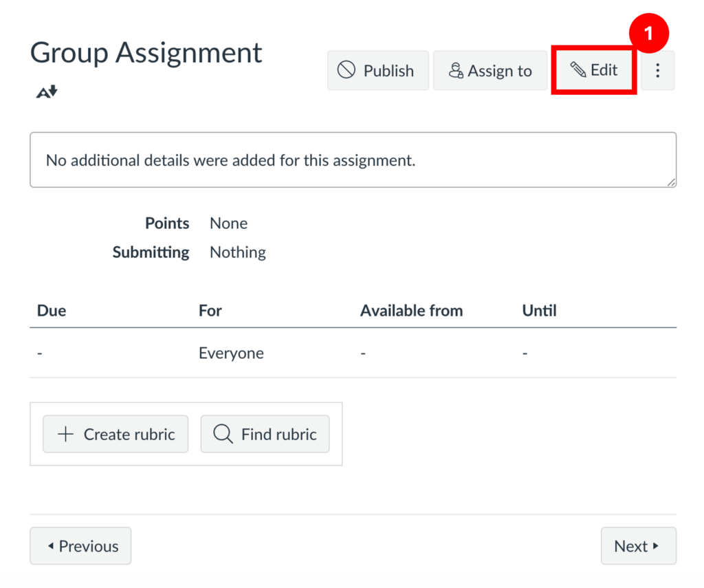This screenshot has height=588, width=704.
Task: Click the plus icon on Create rubric
Action: (x=65, y=434)
